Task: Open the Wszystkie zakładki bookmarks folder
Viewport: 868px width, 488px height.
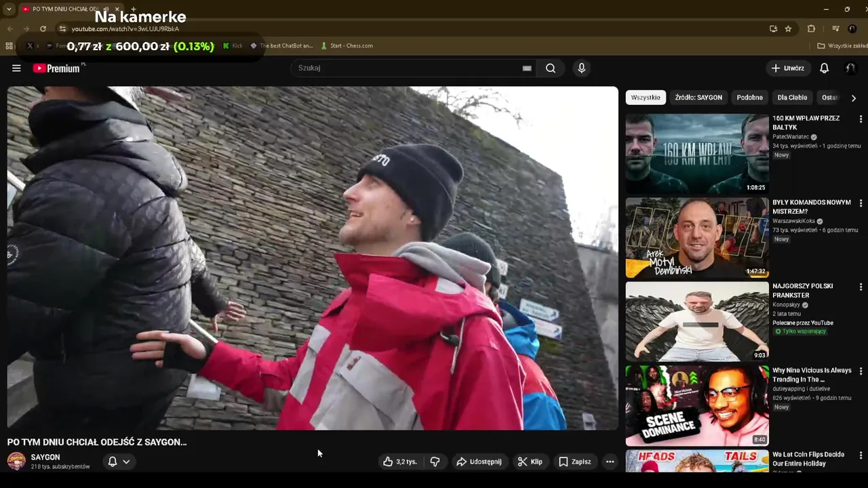Action: 842,45
